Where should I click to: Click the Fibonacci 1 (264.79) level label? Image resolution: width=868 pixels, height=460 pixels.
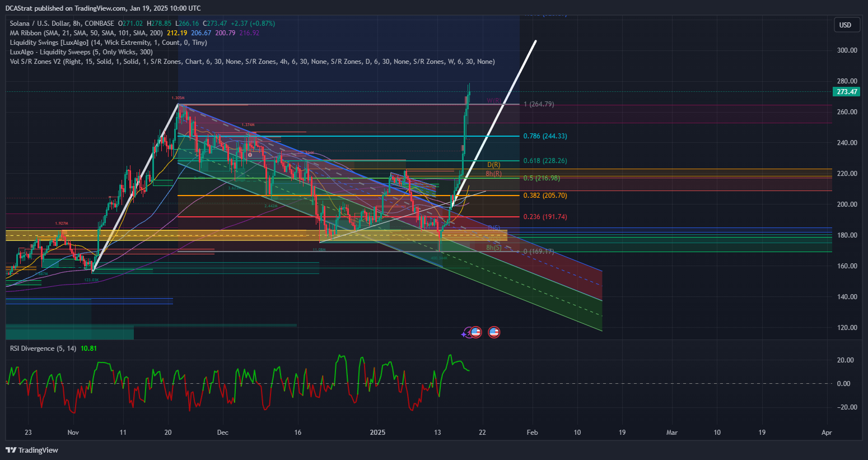click(x=539, y=104)
